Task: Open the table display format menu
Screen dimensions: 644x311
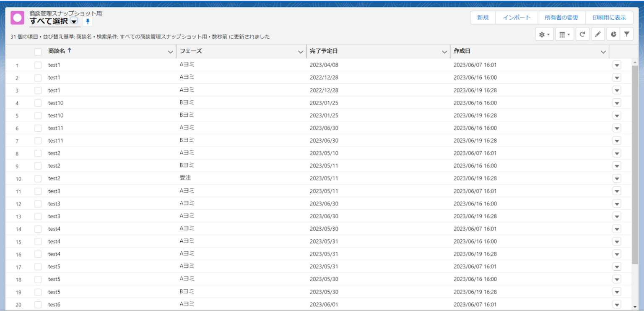Action: point(564,34)
